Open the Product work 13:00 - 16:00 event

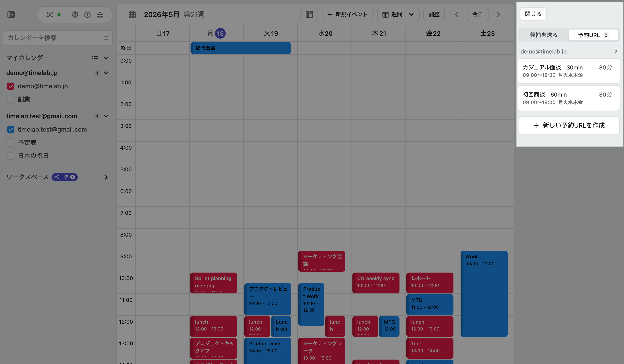pos(267,351)
